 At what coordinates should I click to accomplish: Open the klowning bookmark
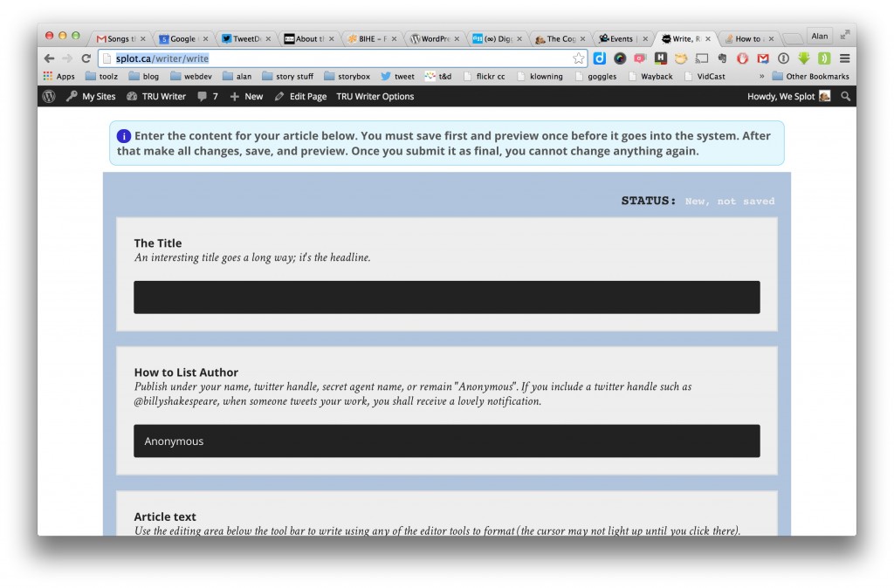click(x=540, y=77)
